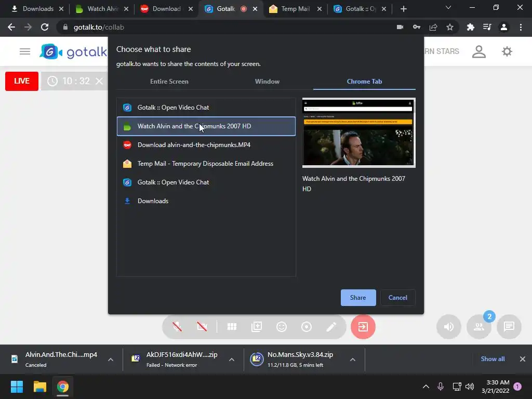Go back with the browser back arrow

[11, 27]
